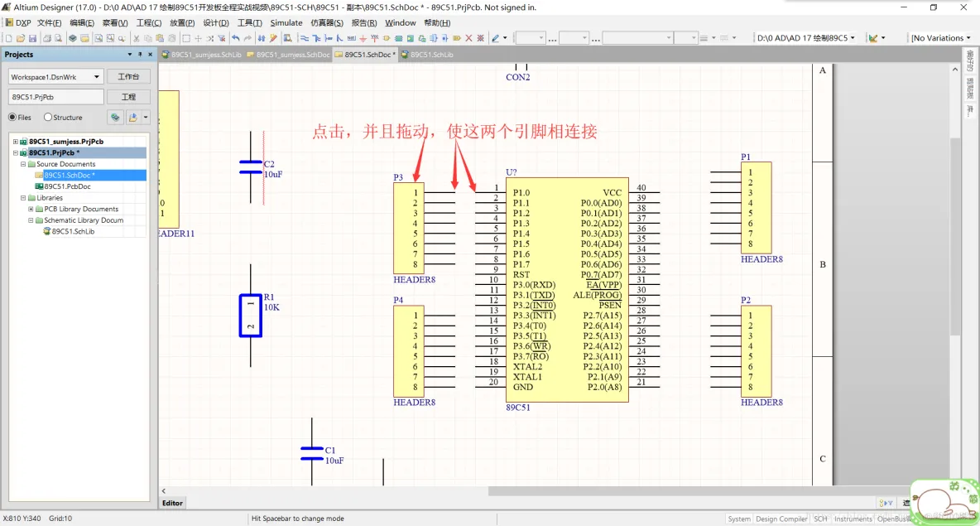Click the 工程 button
Screen dimensions: 980x526
point(128,97)
